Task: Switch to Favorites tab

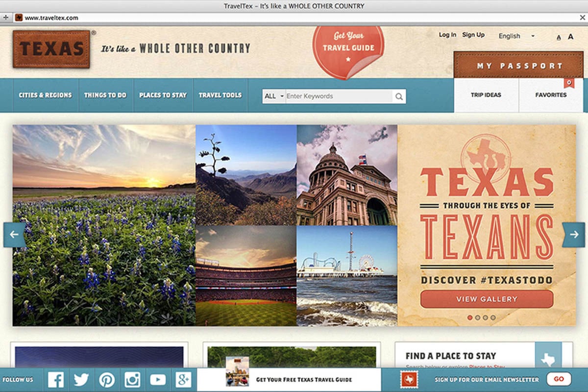Action: 551,95
